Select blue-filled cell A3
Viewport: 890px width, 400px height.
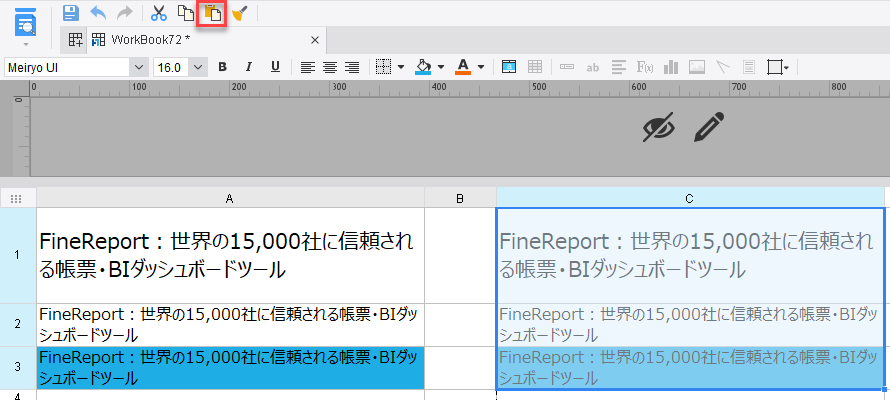click(x=230, y=368)
